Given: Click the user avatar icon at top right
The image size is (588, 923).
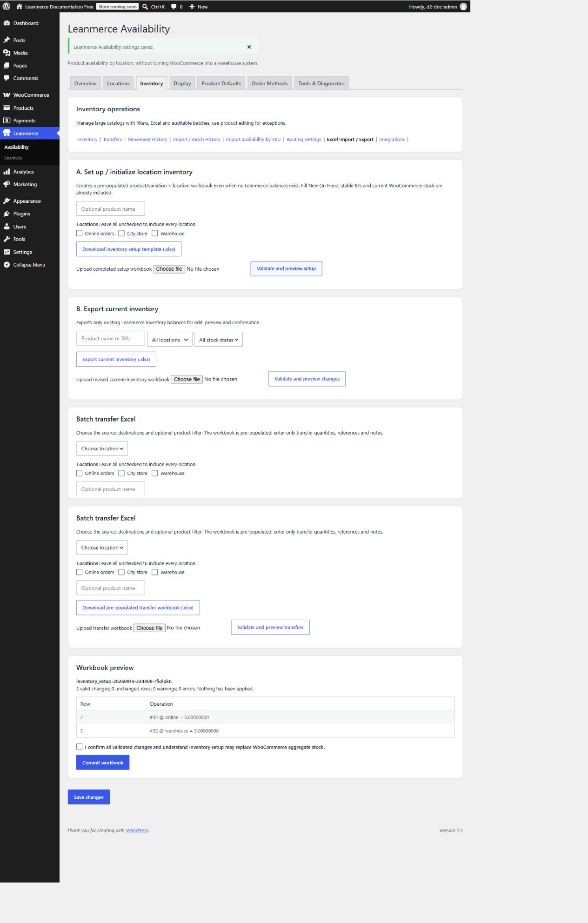Looking at the screenshot, I should 463,7.
